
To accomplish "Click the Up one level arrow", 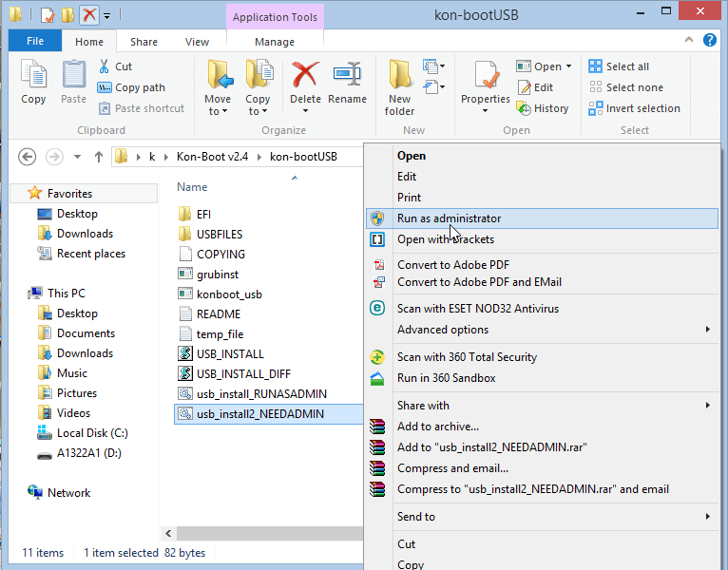I will (x=99, y=157).
